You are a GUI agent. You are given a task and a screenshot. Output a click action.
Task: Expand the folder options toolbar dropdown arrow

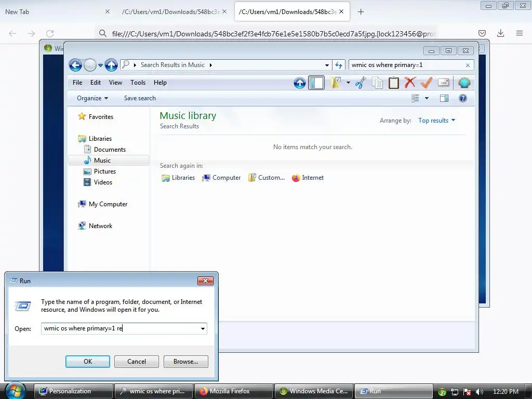point(348,83)
